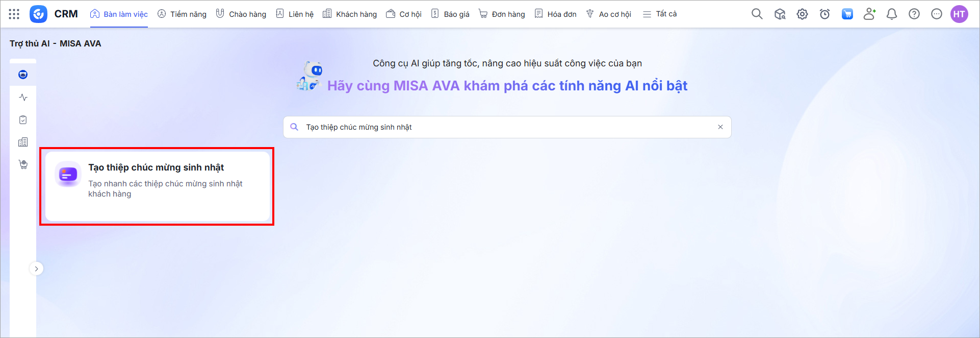Open notifications bell icon
Viewport: 980px width, 338px height.
(892, 14)
